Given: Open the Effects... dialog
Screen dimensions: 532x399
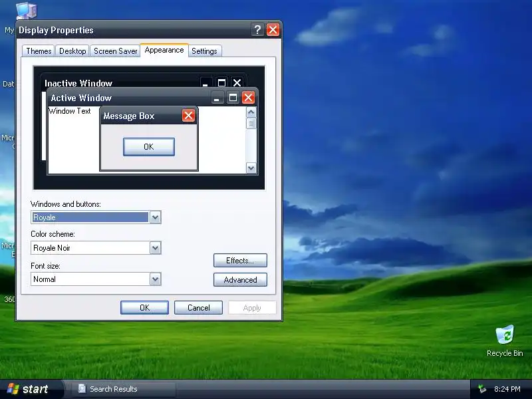Looking at the screenshot, I should pos(240,261).
